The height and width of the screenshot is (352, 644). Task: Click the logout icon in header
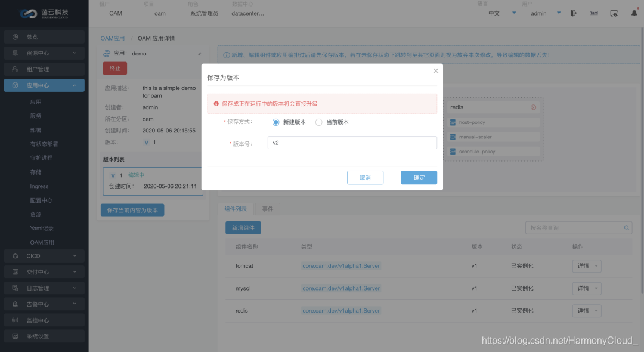click(574, 13)
